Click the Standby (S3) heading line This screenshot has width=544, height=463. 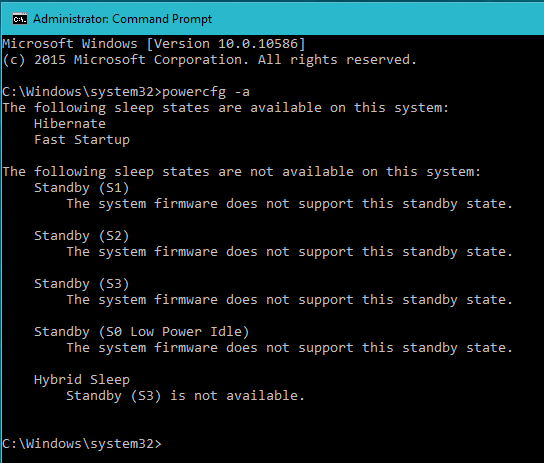(x=82, y=284)
